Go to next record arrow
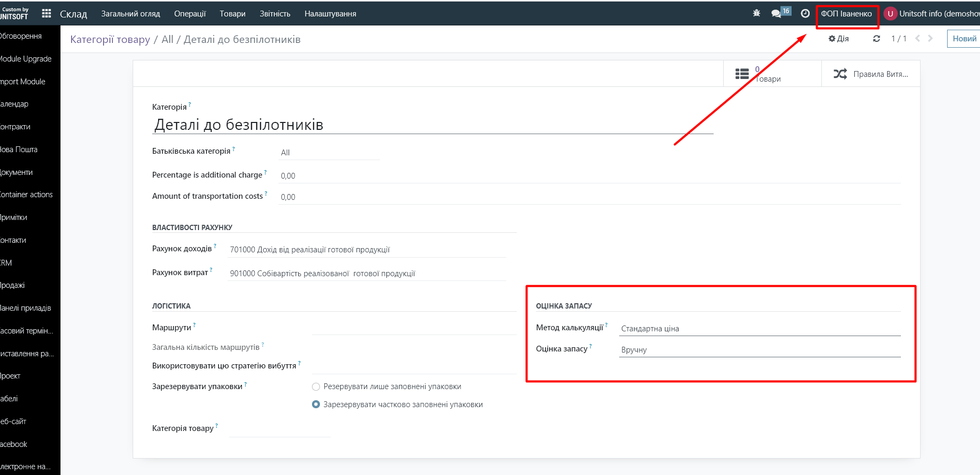 pyautogui.click(x=930, y=39)
